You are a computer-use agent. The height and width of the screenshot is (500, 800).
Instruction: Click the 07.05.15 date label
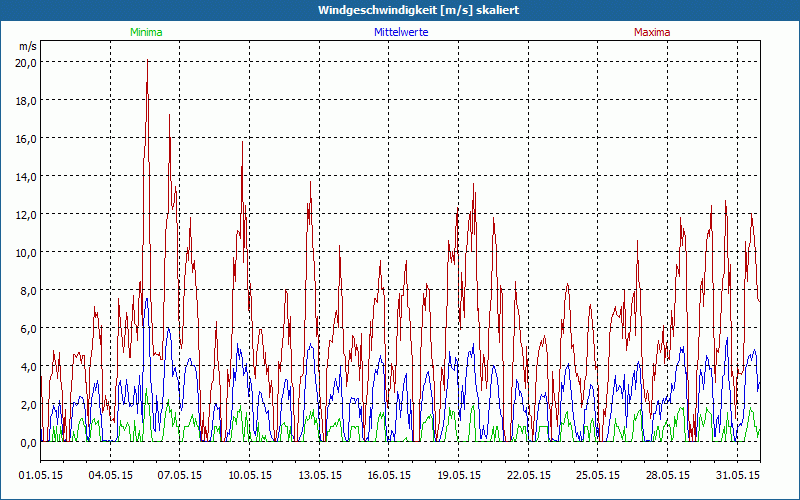[180, 475]
